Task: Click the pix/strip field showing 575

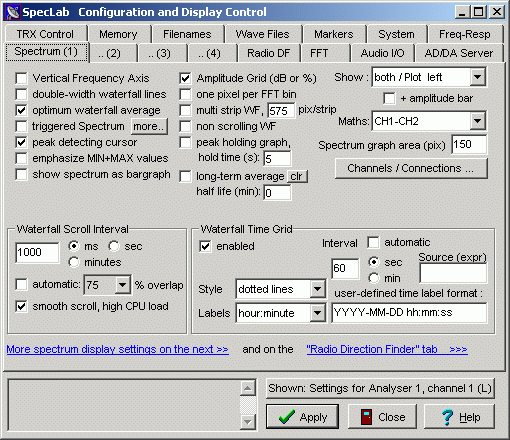Action: (x=281, y=110)
